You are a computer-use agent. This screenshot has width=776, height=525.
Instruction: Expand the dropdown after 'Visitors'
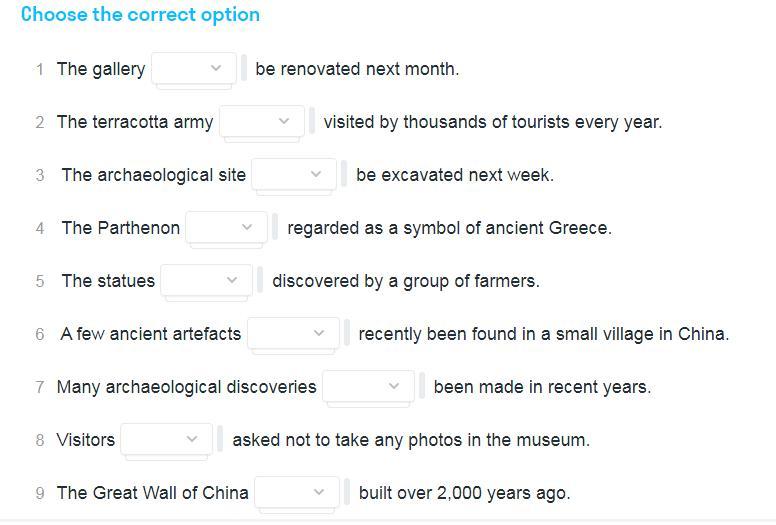tap(168, 440)
